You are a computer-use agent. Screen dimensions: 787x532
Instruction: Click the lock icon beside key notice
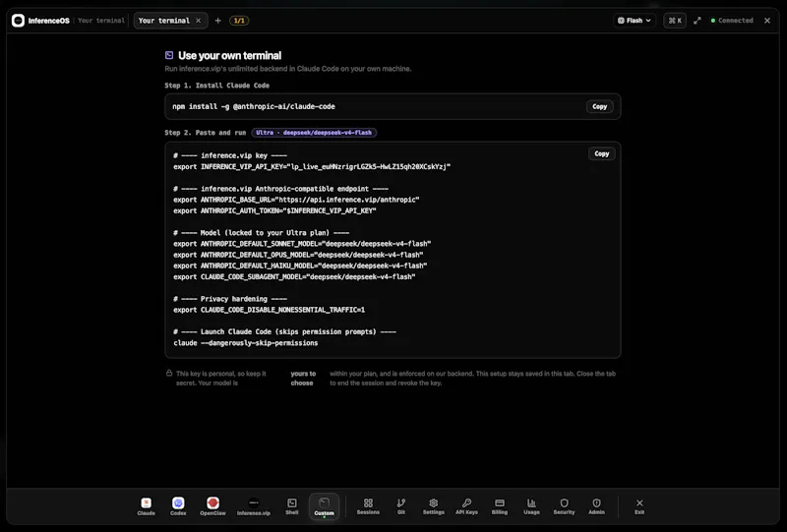[x=169, y=374]
